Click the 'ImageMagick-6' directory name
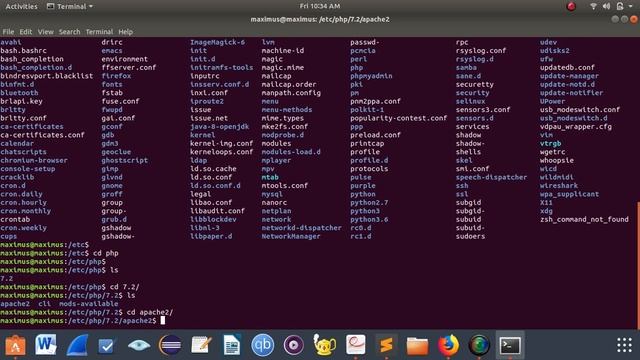This screenshot has width=640, height=360. (x=218, y=42)
